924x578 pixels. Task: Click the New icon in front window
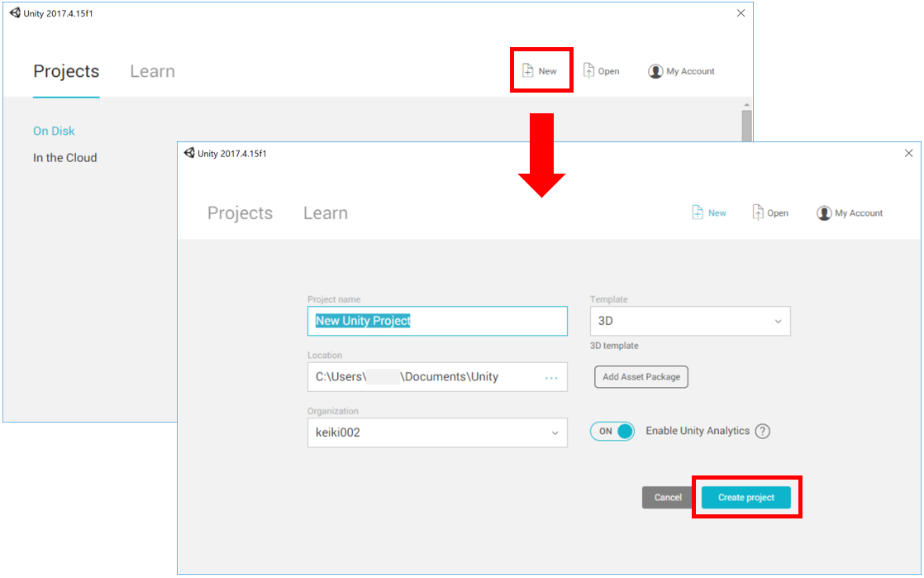tap(698, 213)
